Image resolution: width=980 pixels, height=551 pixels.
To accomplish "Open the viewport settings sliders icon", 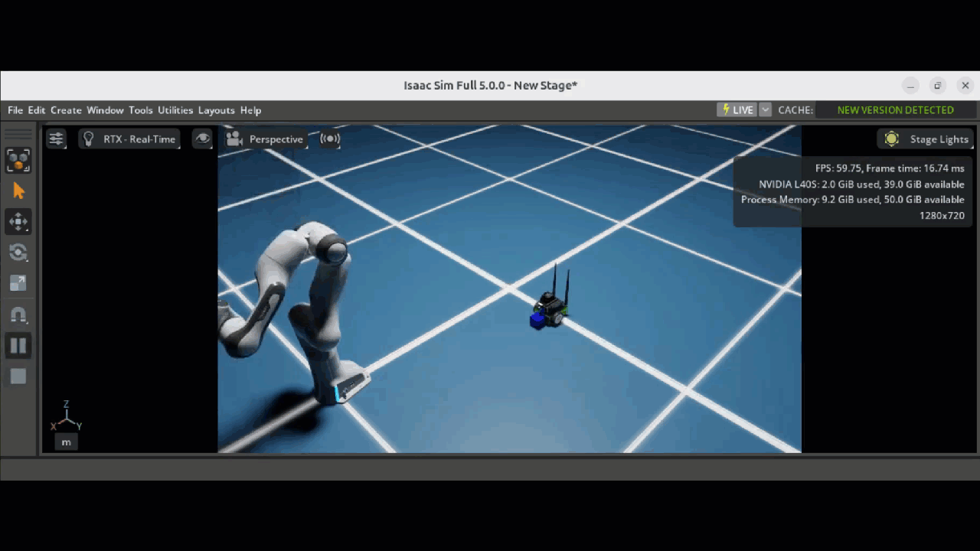I will point(56,139).
